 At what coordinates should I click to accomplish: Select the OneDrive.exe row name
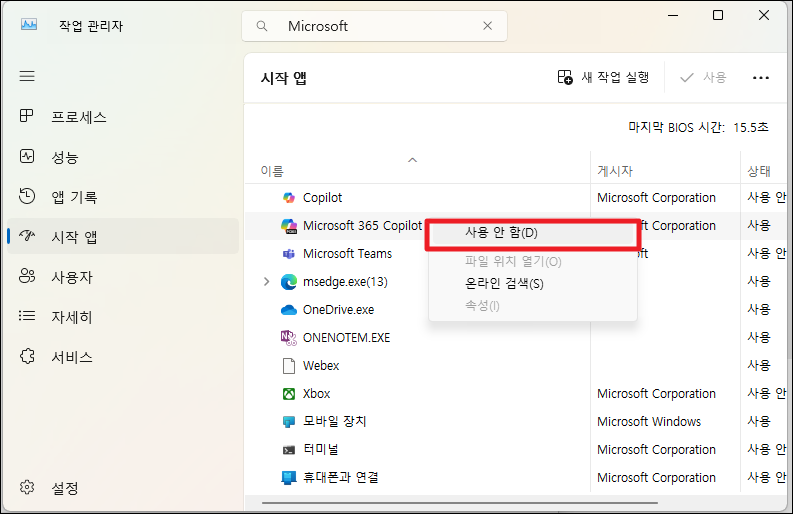pyautogui.click(x=338, y=310)
